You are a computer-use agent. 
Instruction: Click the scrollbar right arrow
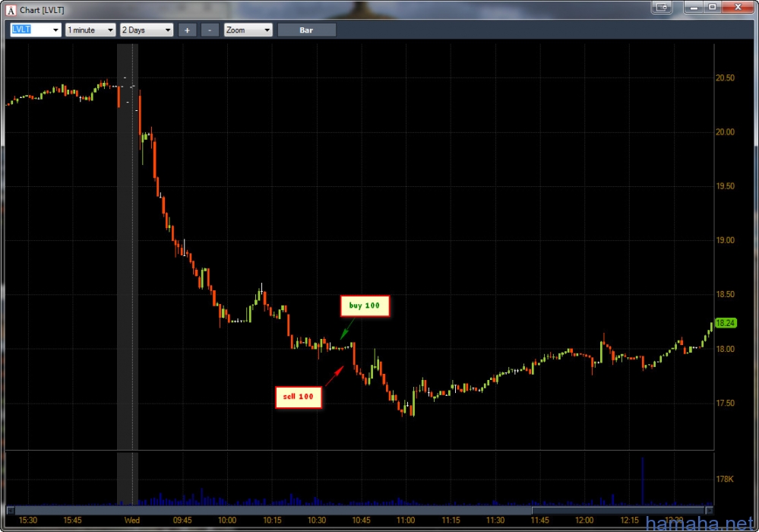(709, 510)
